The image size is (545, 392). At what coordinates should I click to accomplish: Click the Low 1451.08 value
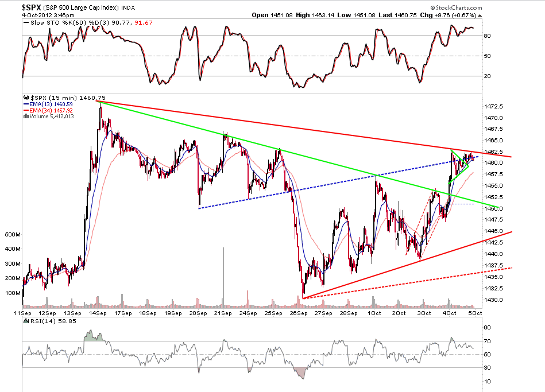(x=357, y=15)
